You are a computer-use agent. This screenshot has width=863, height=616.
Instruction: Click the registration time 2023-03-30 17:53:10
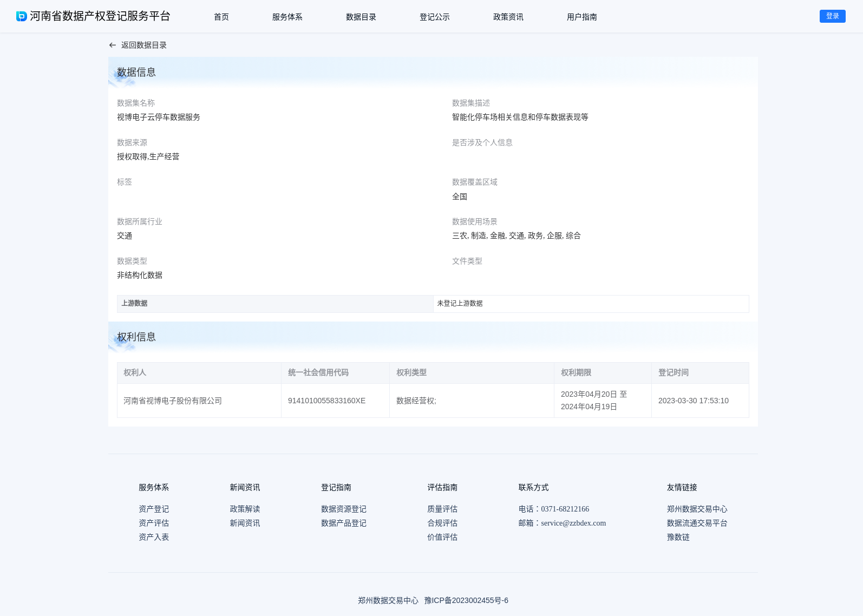pyautogui.click(x=694, y=401)
